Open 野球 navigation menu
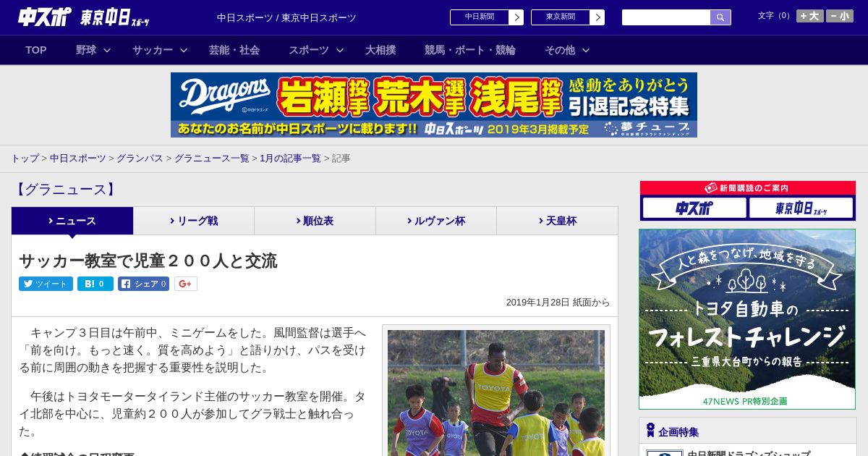 86,50
